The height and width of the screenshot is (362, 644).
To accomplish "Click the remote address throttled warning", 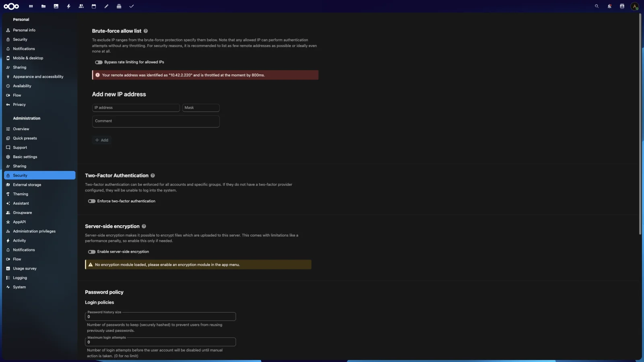I will click(x=205, y=75).
